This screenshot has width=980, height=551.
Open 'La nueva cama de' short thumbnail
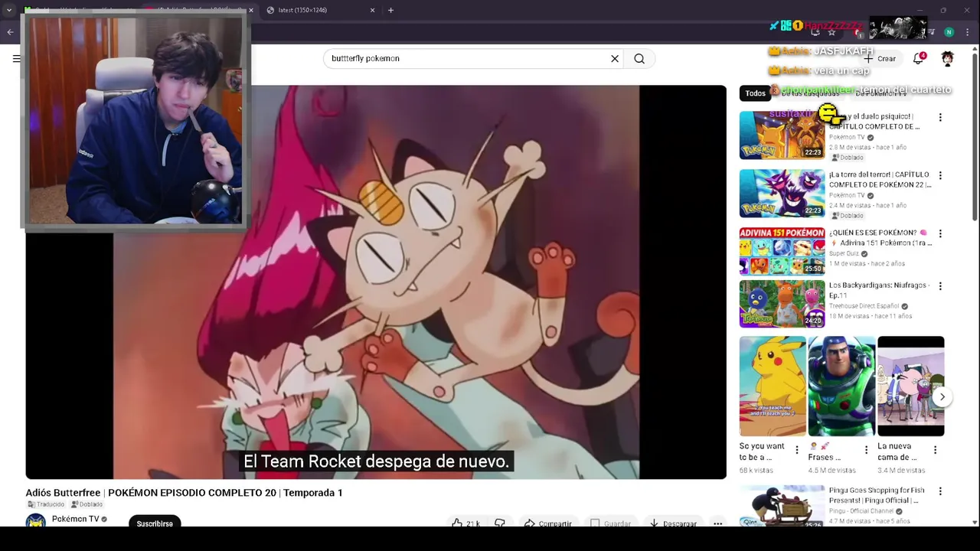click(910, 386)
